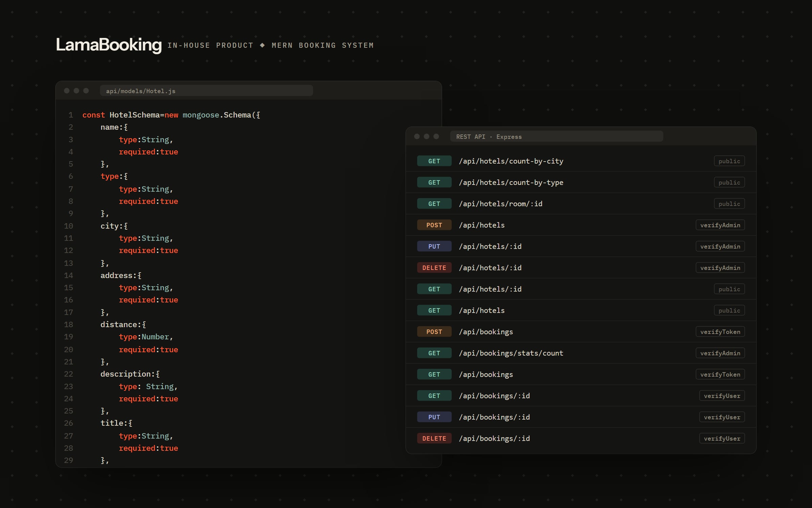Click the PUT badge for /api/bookings/:id
The image size is (812, 508).
[434, 417]
